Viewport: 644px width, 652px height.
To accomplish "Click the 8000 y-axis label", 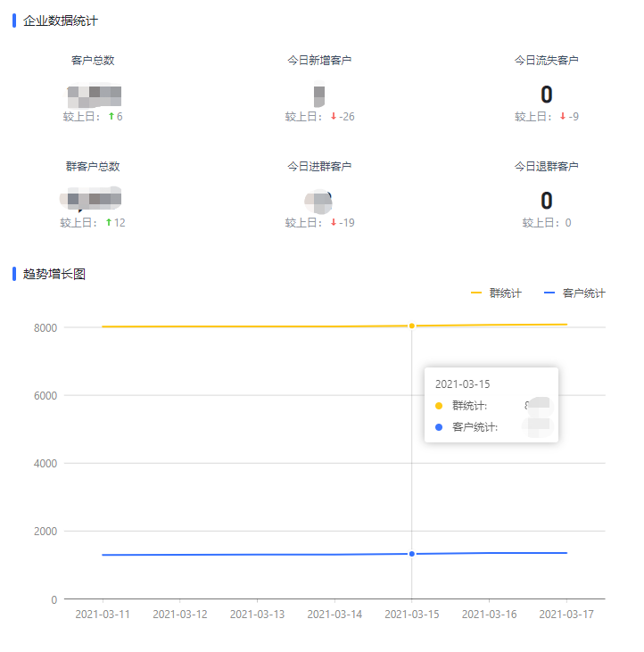I will (x=45, y=328).
